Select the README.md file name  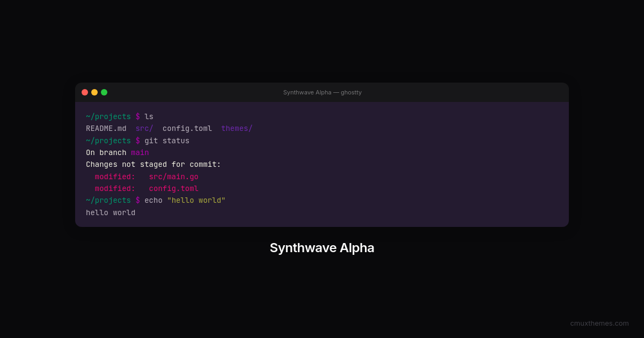point(106,129)
